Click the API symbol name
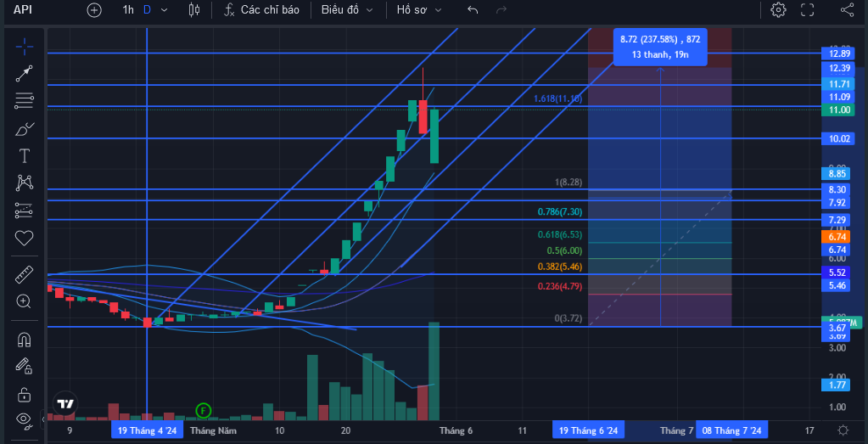This screenshot has width=868, height=444. click(21, 10)
